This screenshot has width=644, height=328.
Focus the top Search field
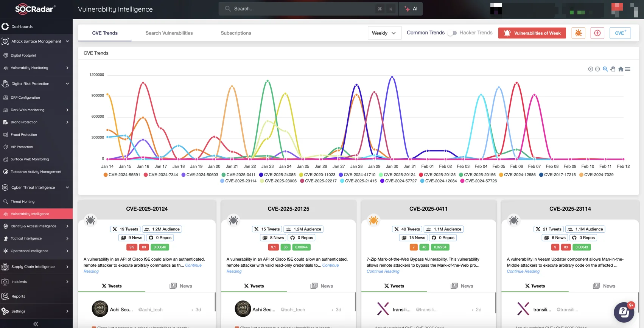pos(308,9)
